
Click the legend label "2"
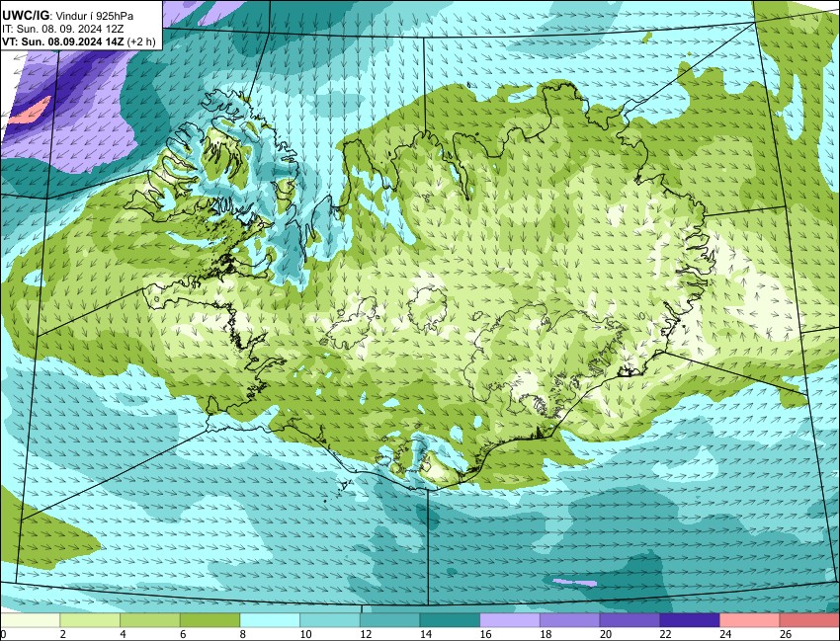tap(63, 634)
